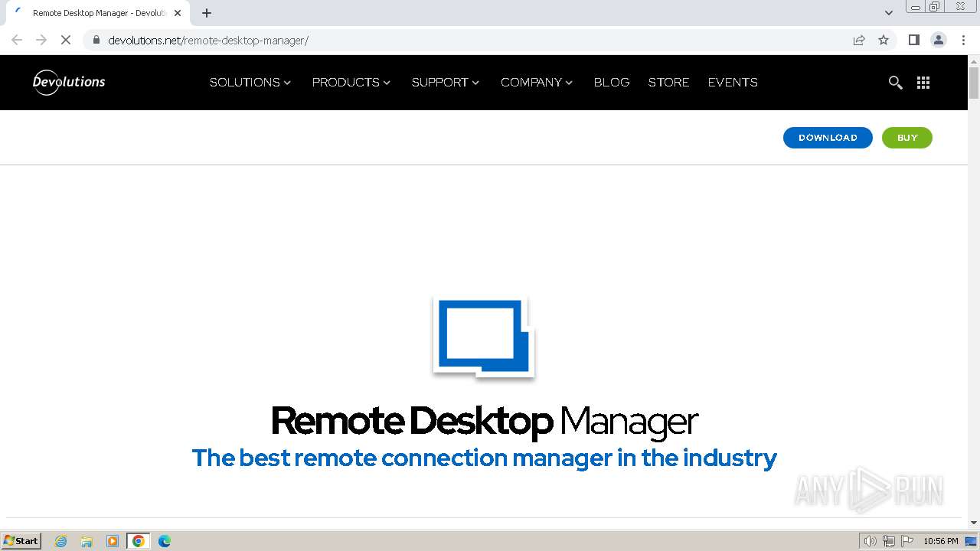Go to the BLOG page
Screen dimensions: 980x551
612,82
